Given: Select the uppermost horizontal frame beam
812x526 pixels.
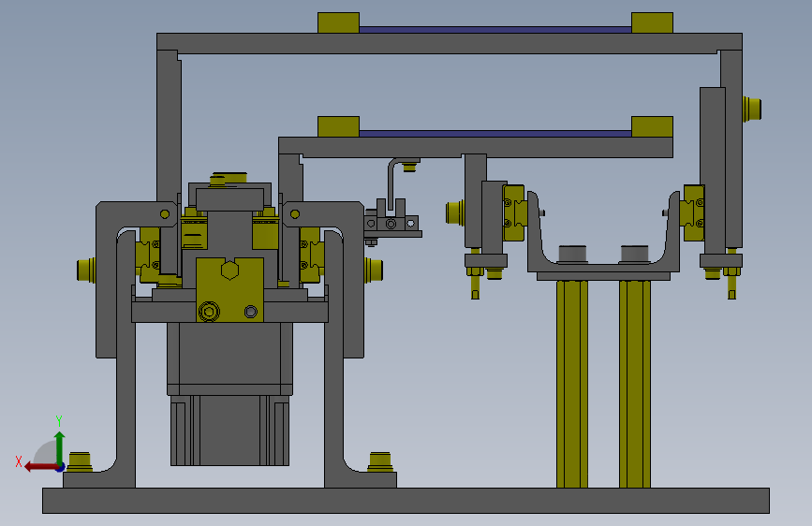Looking at the screenshot, I should (x=450, y=43).
